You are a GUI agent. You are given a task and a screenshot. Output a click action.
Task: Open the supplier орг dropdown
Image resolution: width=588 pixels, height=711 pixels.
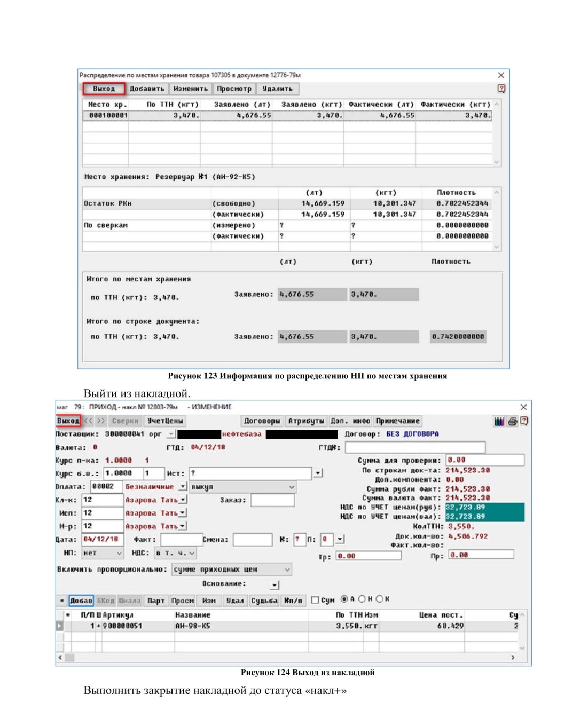coord(171,434)
